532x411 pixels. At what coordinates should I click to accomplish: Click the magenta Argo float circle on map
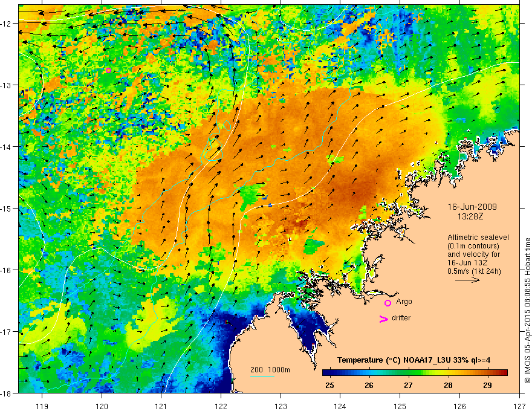pyautogui.click(x=108, y=71)
